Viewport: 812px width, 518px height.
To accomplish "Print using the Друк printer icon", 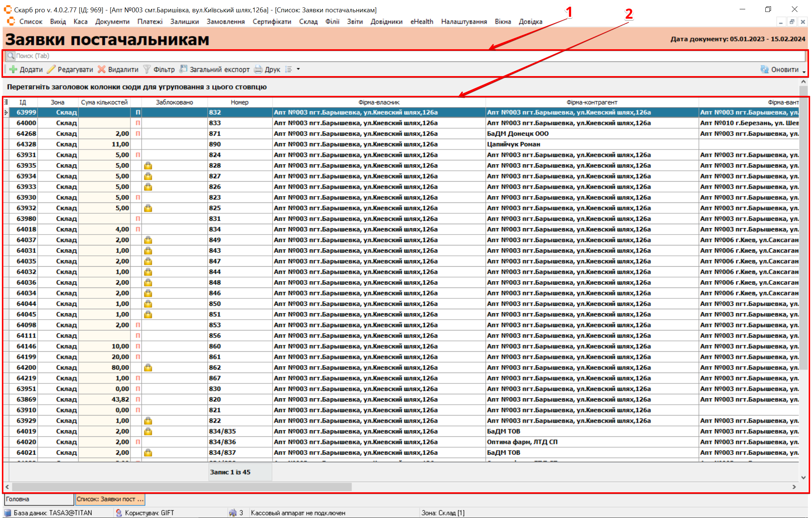I will click(x=258, y=69).
